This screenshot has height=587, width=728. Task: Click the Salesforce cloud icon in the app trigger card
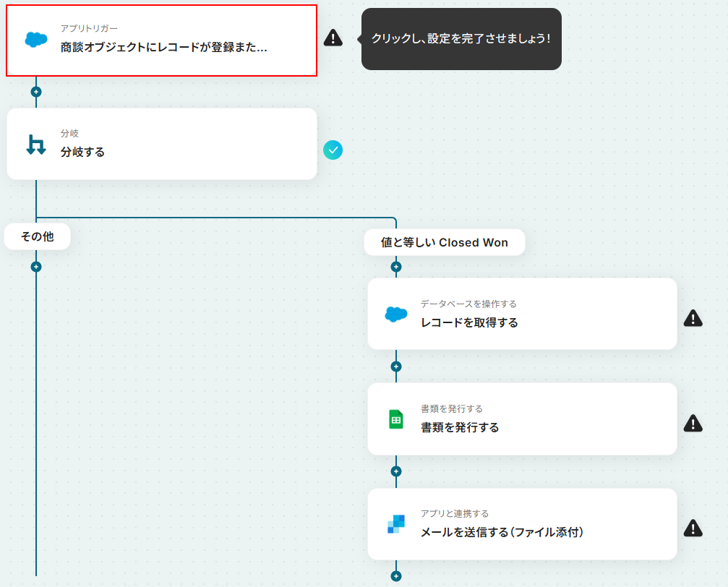(x=36, y=40)
